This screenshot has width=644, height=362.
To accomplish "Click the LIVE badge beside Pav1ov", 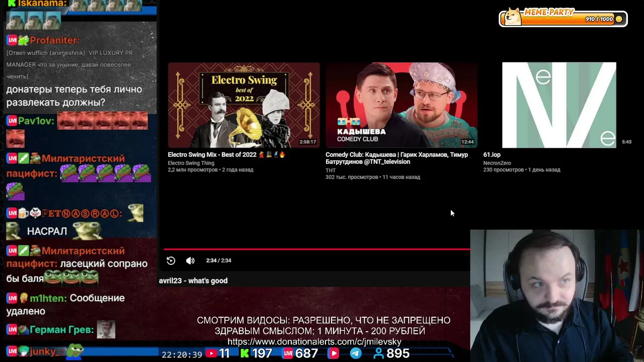I will pos(12,121).
